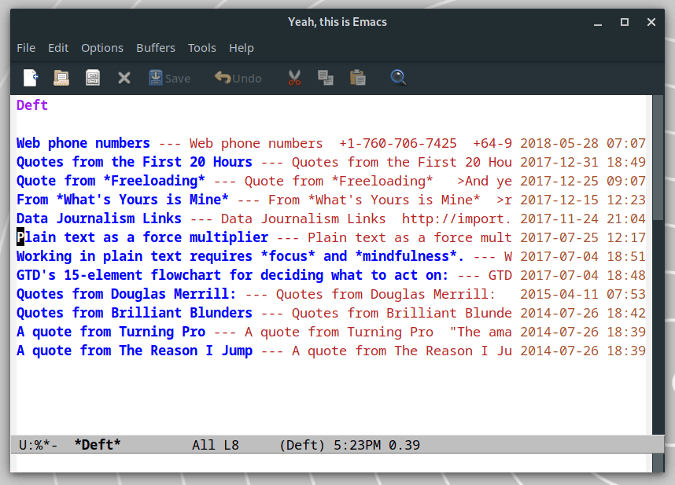Viewport: 675px width, 485px height.
Task: Click the Copy toolbar icon
Action: point(325,78)
